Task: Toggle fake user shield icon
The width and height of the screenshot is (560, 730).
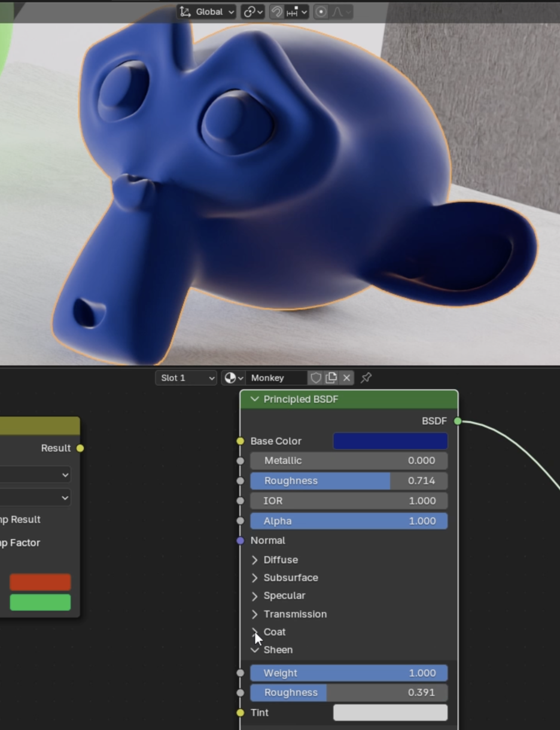Action: (x=315, y=378)
